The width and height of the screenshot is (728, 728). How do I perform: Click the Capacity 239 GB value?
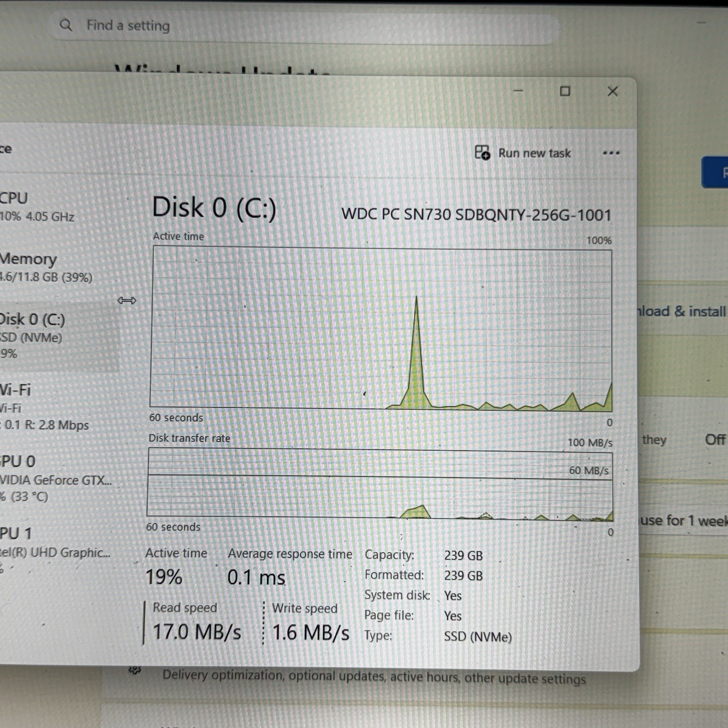(463, 556)
